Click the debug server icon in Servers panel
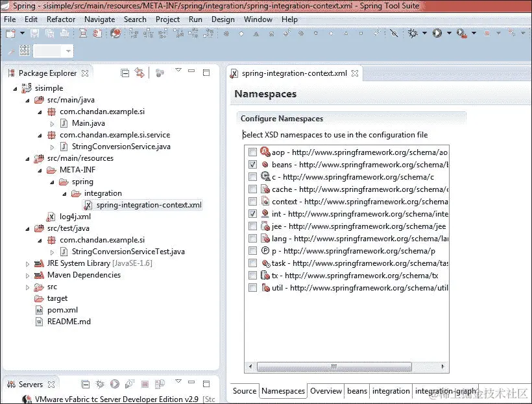The height and width of the screenshot is (404, 532). pyautogui.click(x=100, y=384)
